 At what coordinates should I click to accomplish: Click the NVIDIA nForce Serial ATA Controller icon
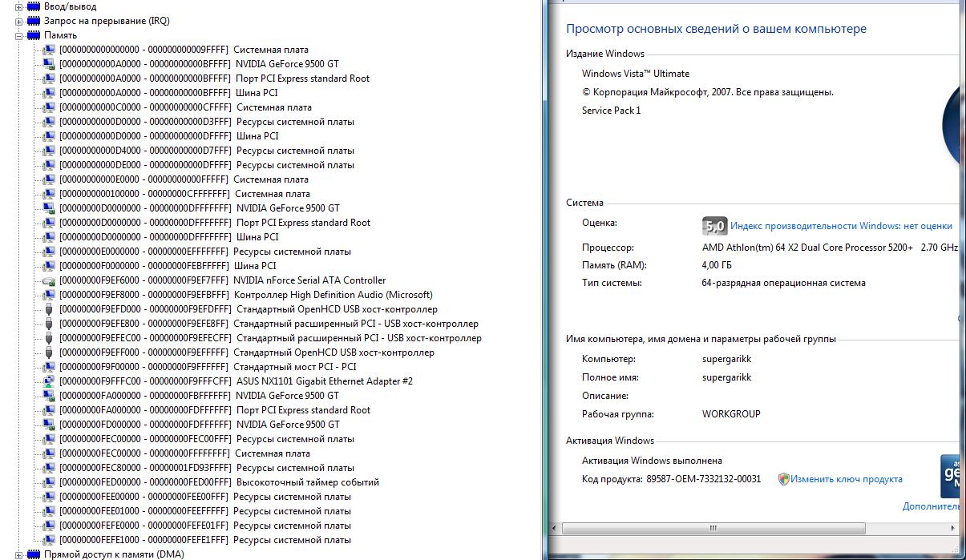[48, 280]
